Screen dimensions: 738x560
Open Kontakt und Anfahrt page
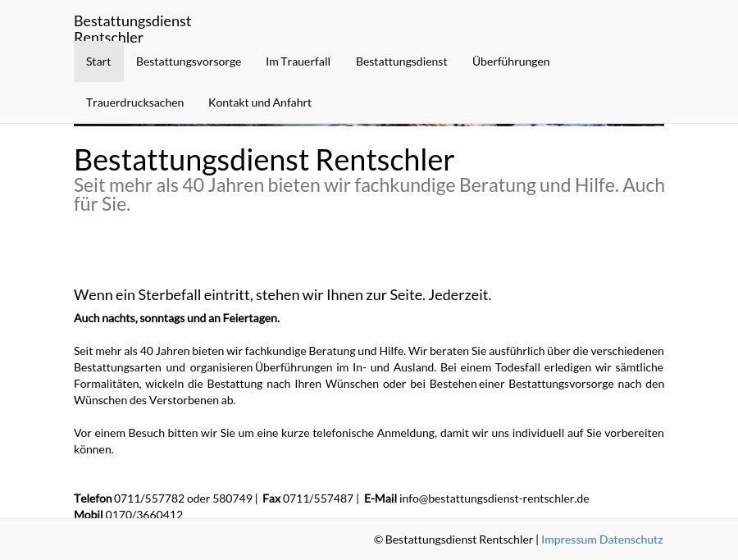pyautogui.click(x=260, y=102)
